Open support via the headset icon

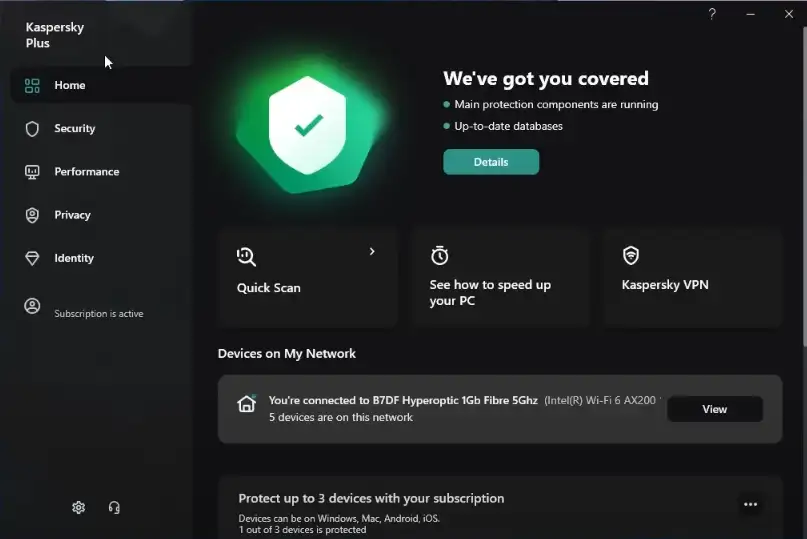114,508
